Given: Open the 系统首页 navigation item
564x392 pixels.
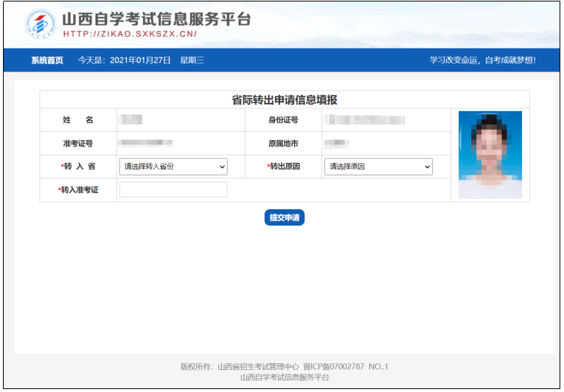Looking at the screenshot, I should pos(47,60).
